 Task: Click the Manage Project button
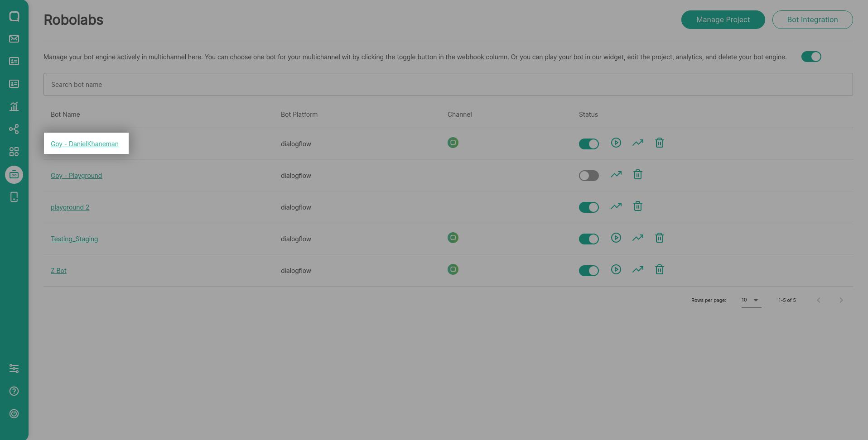723,20
